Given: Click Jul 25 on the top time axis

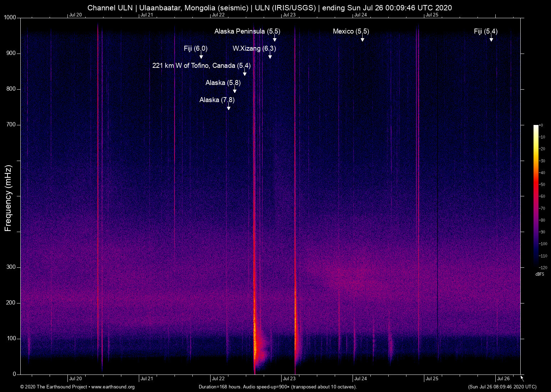Looking at the screenshot, I should pyautogui.click(x=432, y=15).
